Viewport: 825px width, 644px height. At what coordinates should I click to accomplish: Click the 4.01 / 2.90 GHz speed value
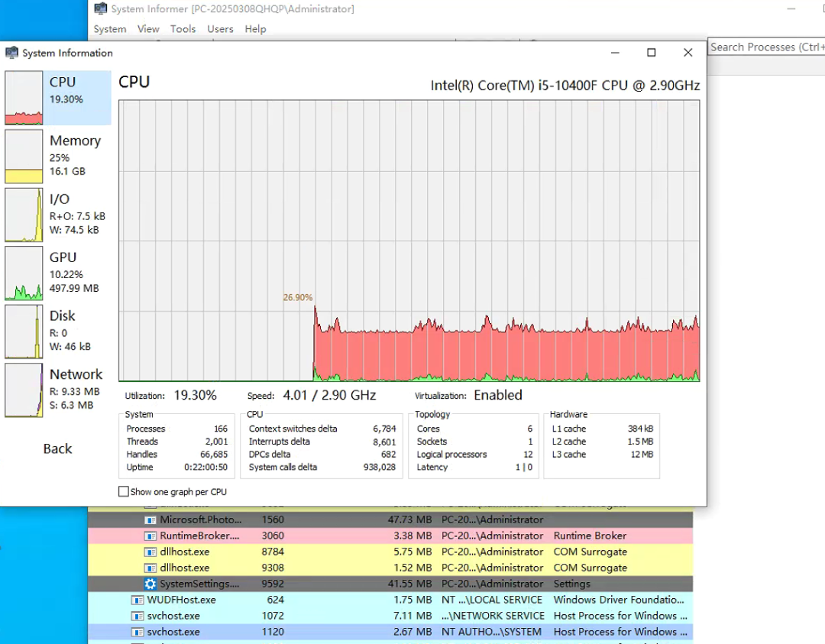[x=329, y=395]
